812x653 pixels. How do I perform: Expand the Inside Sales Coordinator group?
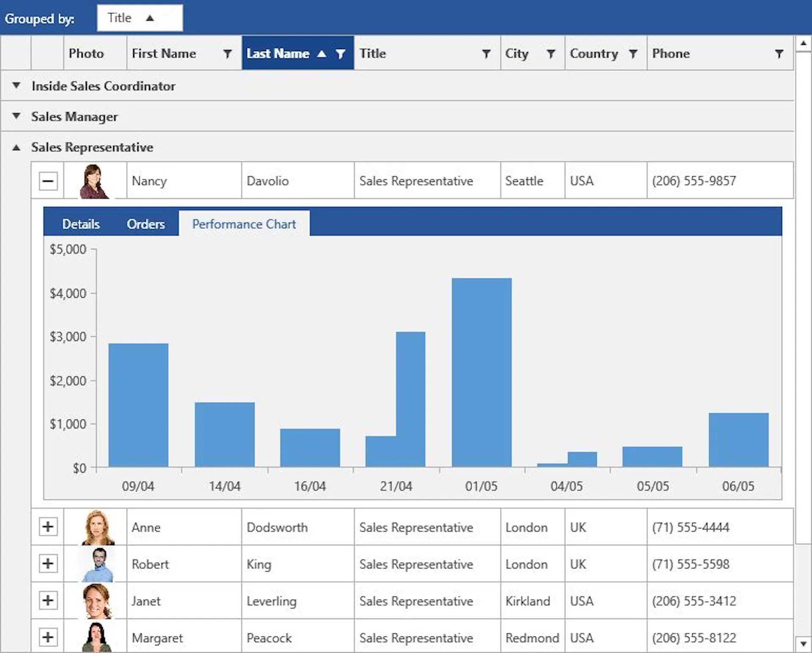point(16,85)
